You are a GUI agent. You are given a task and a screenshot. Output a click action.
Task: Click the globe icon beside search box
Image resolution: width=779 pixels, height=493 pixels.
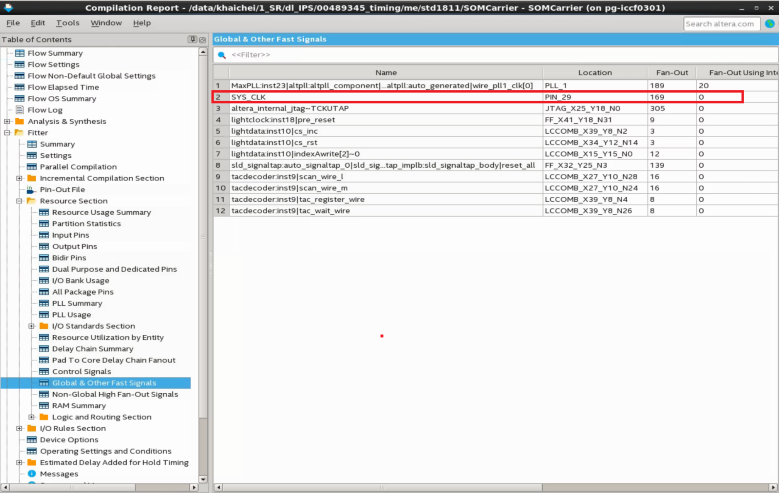click(x=770, y=24)
